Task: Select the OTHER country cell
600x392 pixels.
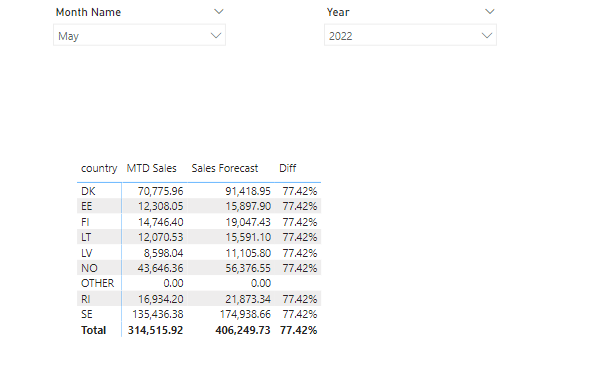Action: coord(98,283)
